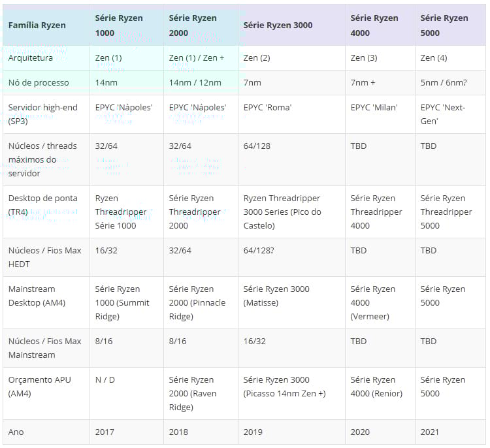
Task: Select the EPYC 'Milan' cell
Action: tap(380, 114)
